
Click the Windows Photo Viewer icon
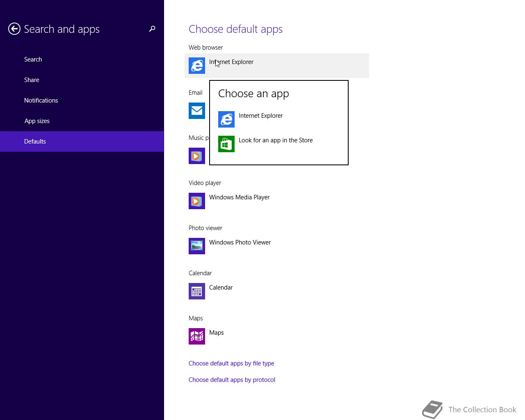(x=197, y=246)
